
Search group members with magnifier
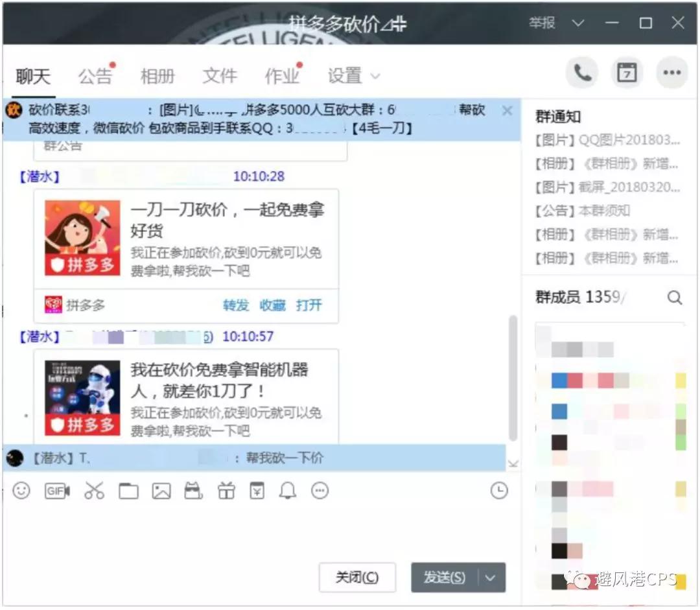tap(674, 298)
